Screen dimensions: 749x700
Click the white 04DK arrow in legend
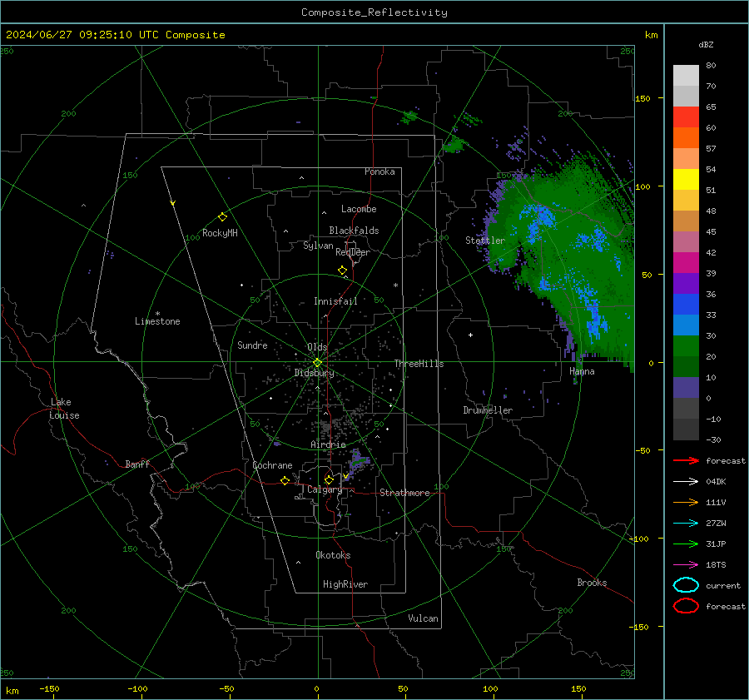pyautogui.click(x=686, y=482)
